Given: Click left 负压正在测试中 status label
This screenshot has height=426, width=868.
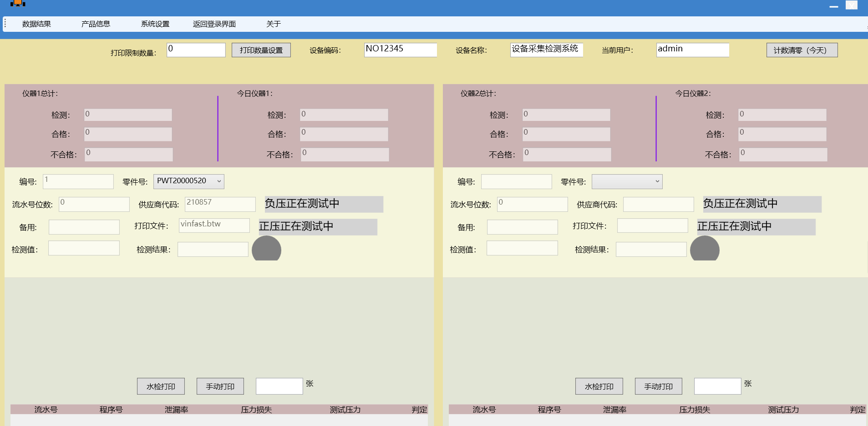Looking at the screenshot, I should [324, 204].
